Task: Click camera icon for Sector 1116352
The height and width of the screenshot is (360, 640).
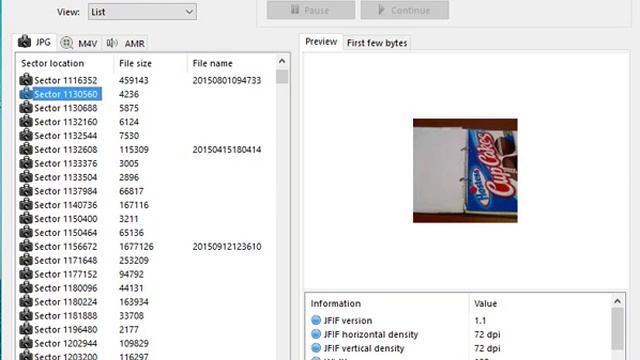Action: [x=26, y=80]
